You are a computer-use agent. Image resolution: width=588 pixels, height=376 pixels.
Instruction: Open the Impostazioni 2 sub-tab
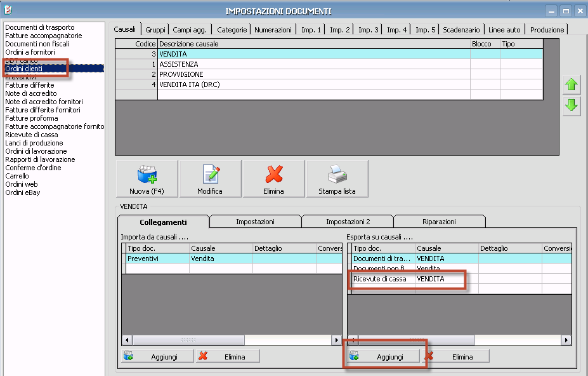click(x=348, y=222)
